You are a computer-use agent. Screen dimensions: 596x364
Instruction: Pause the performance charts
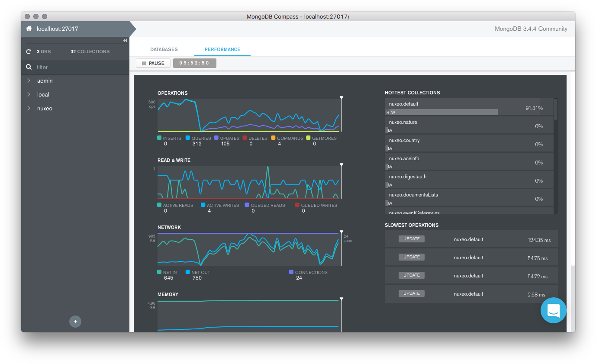point(153,63)
